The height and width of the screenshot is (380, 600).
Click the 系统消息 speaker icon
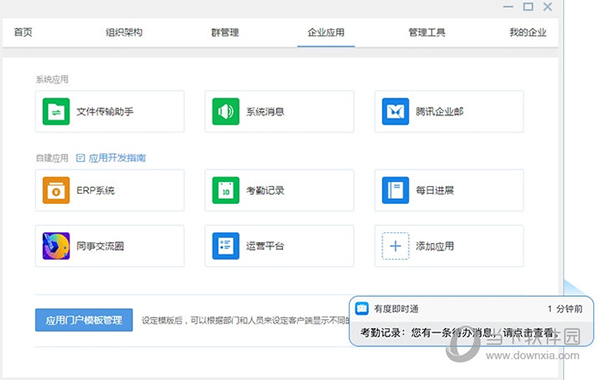226,111
